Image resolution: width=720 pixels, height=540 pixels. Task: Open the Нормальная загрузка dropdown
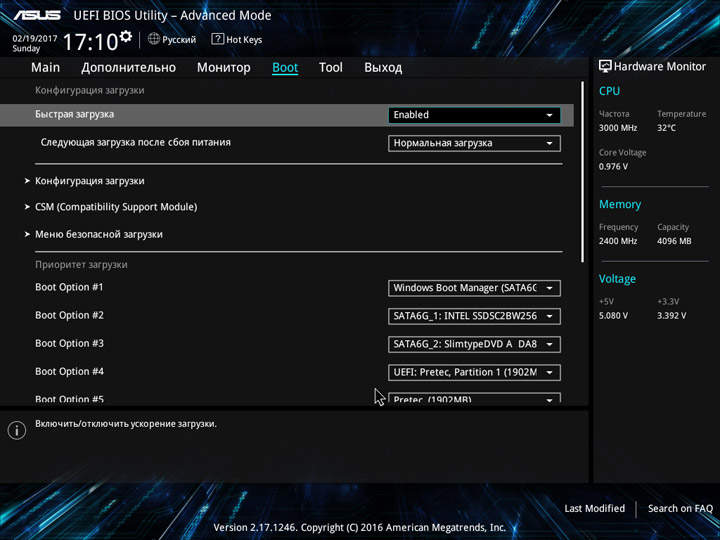[x=474, y=143]
